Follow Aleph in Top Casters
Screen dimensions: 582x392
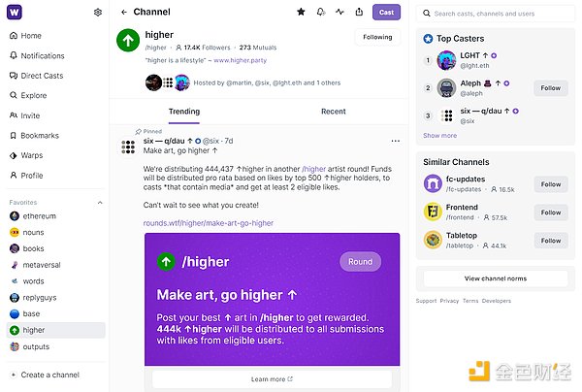click(x=550, y=88)
